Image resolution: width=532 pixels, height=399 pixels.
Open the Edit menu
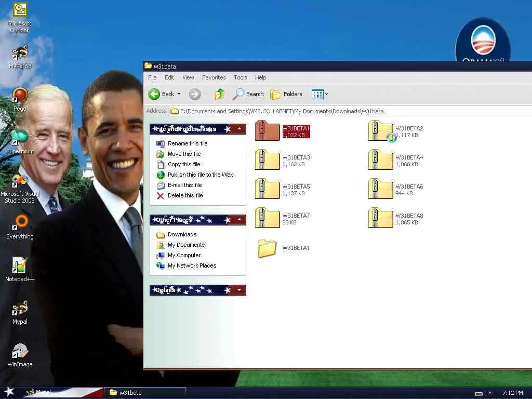point(169,77)
